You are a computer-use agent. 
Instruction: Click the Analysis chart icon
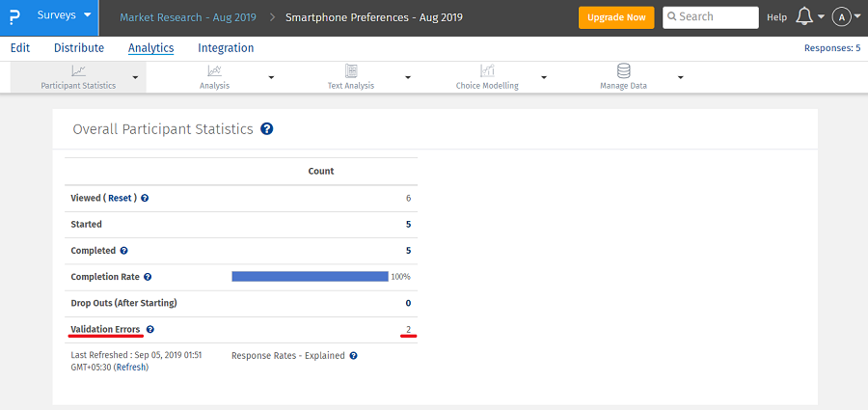tap(214, 70)
